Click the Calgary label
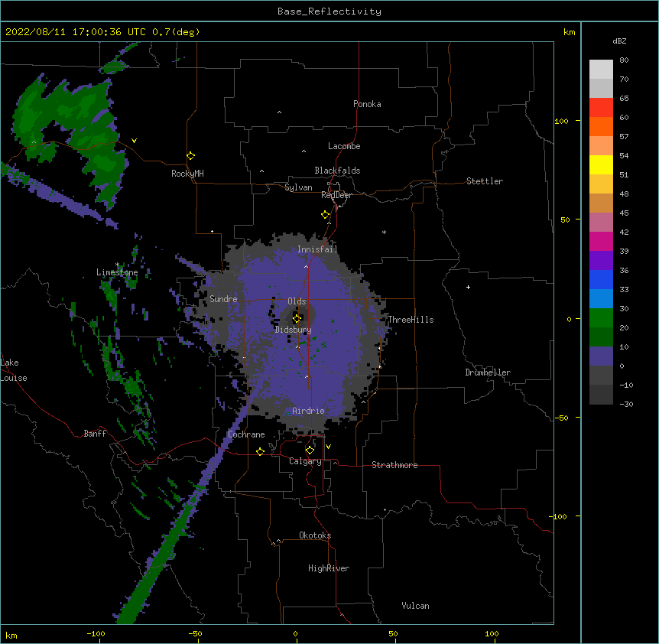This screenshot has width=659, height=644. 305,461
